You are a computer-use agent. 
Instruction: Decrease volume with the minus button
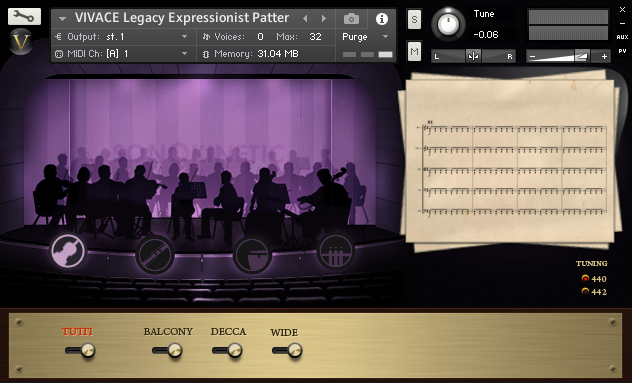pyautogui.click(x=532, y=57)
